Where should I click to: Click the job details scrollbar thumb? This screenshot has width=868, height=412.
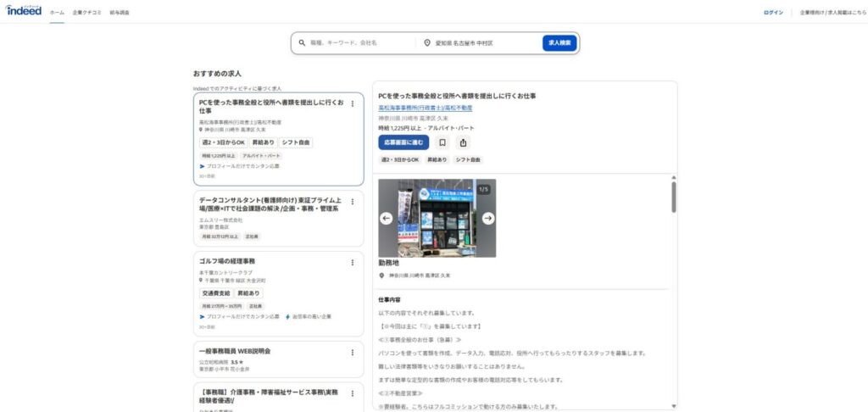pyautogui.click(x=674, y=198)
